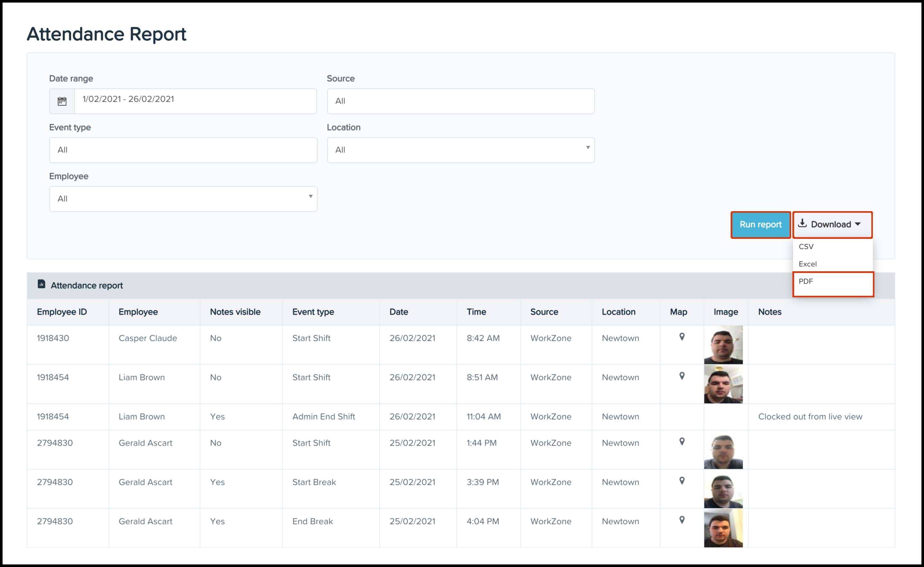
Task: Open the Event type selector
Action: point(183,150)
